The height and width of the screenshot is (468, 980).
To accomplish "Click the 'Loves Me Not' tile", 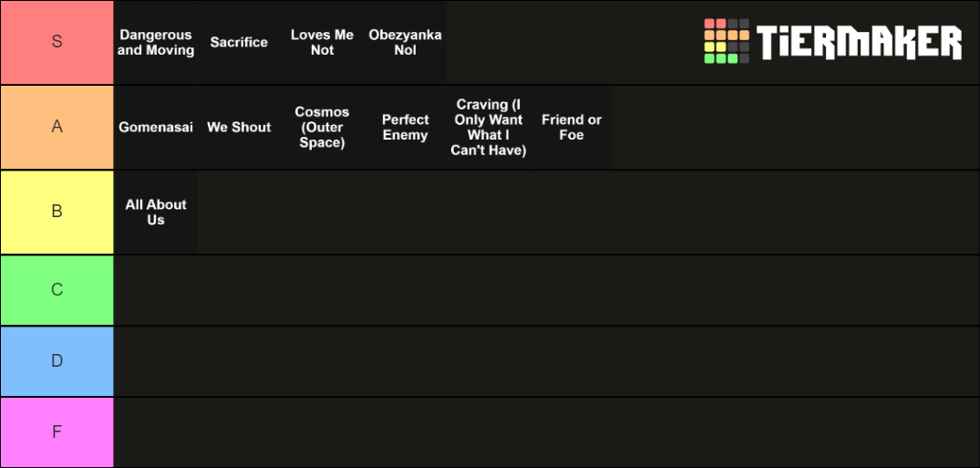I will click(322, 43).
